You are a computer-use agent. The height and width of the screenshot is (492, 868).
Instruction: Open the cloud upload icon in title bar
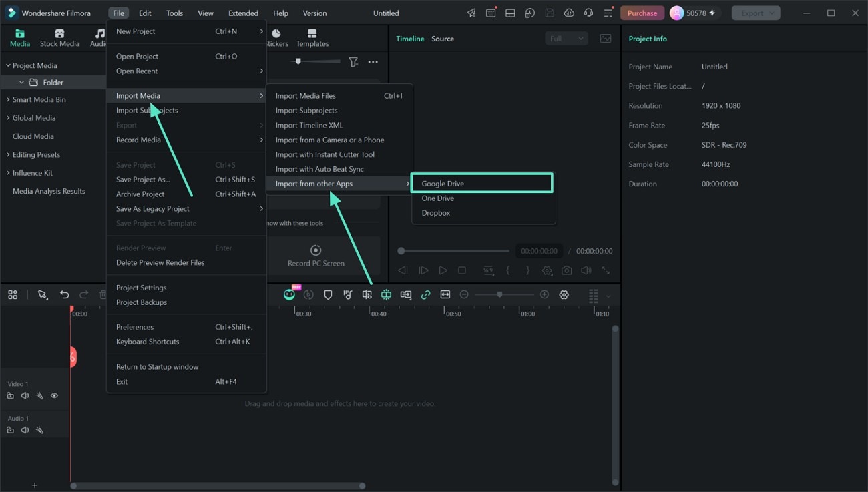click(569, 13)
